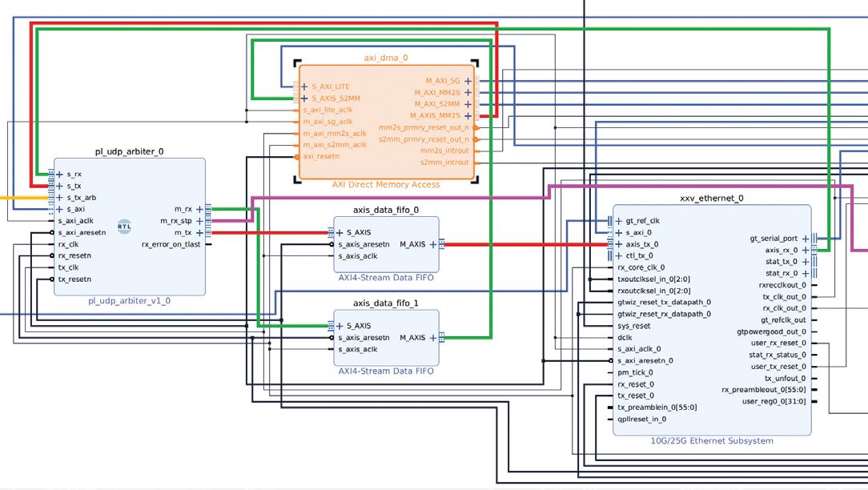Select the rx_clk pin on pl_udp_arbiter_0
The width and height of the screenshot is (868, 490).
[x=69, y=244]
